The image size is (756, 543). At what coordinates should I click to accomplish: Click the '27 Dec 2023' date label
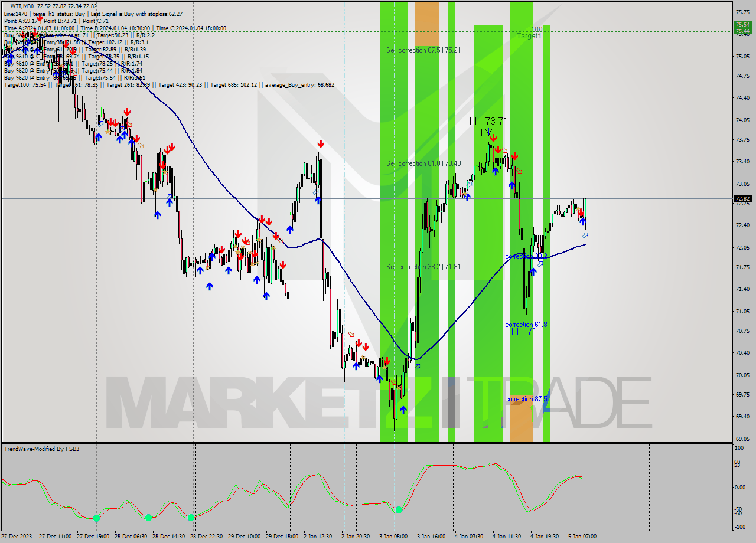pos(17,537)
